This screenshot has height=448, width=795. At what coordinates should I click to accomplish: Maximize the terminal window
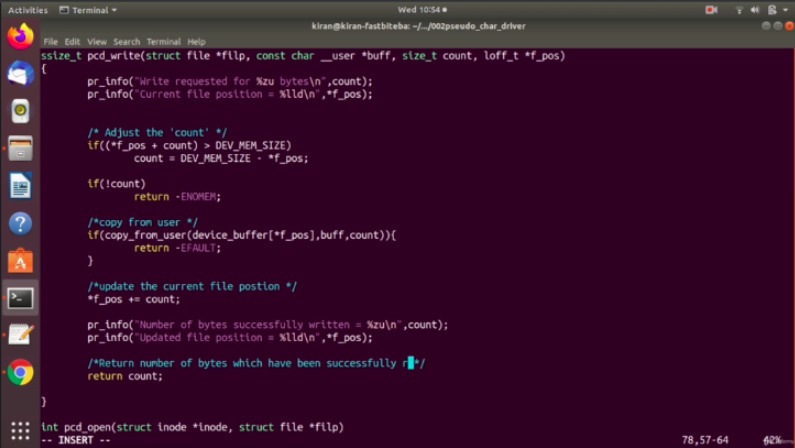(x=778, y=26)
